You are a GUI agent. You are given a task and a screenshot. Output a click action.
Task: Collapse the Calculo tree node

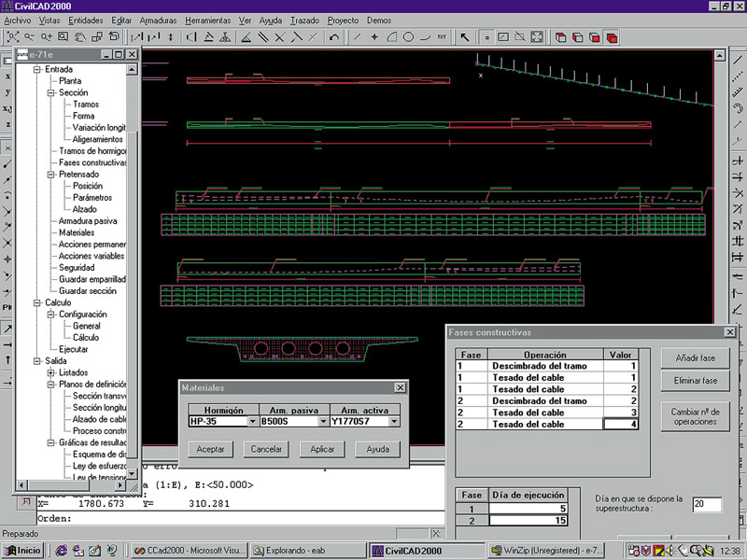tap(37, 302)
